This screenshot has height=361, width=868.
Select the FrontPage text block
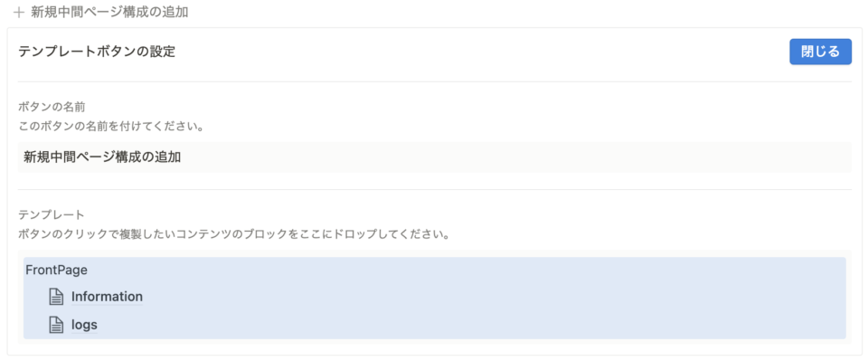(x=56, y=271)
